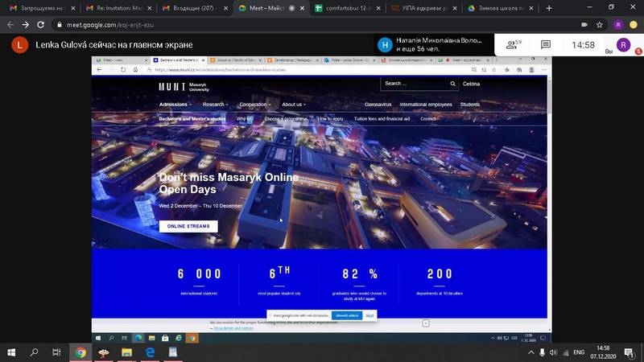Click the search magnifier on MUNI site
644x362 pixels.
452,84
